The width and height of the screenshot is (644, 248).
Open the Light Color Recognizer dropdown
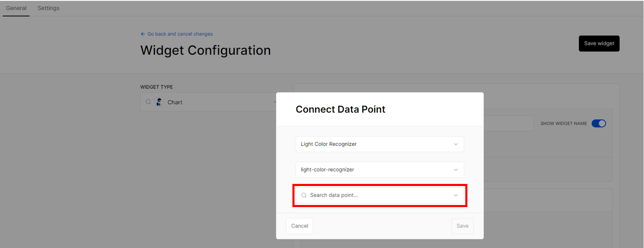click(380, 144)
